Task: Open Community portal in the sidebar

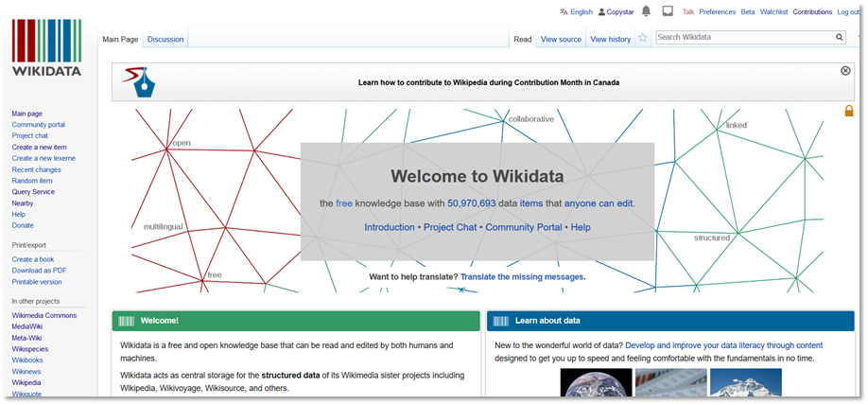Action: [x=38, y=125]
